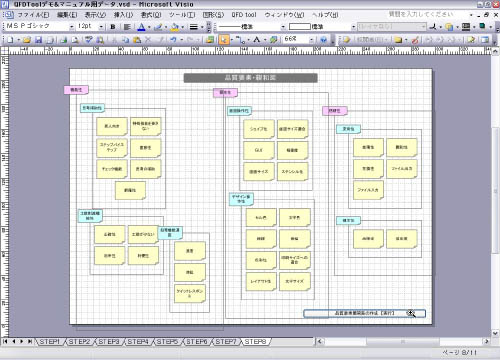The width and height of the screenshot is (500, 360).
Task: Delete selection using the X icon
Action: point(148,40)
